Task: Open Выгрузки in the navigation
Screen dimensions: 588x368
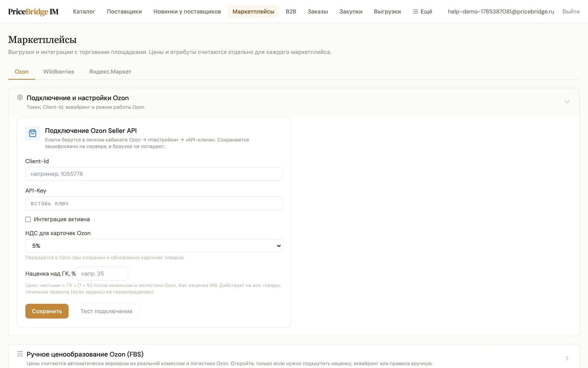Action: 387,12
